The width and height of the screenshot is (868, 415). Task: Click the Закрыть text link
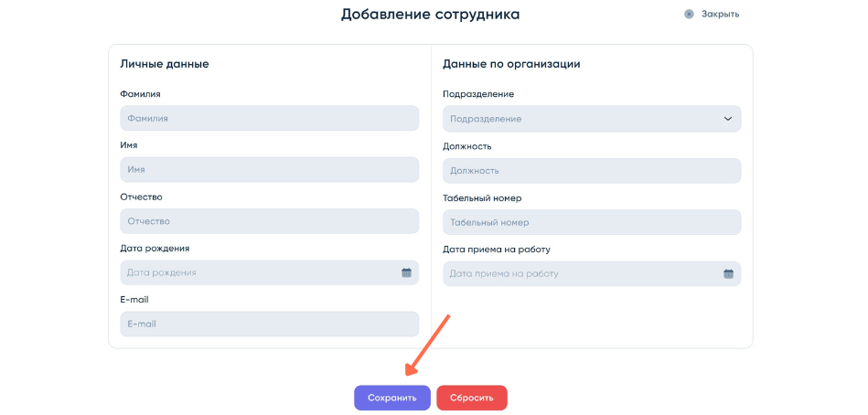(720, 14)
